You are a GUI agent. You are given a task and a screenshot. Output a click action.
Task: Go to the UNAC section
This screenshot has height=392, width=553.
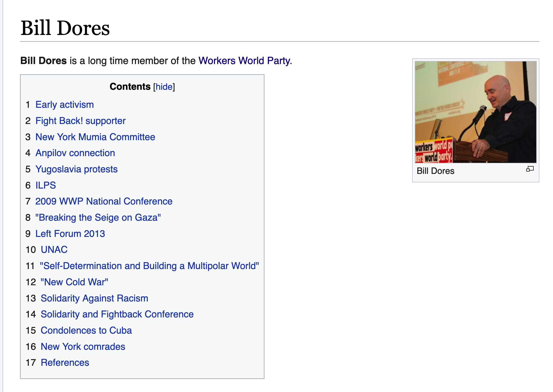(54, 250)
